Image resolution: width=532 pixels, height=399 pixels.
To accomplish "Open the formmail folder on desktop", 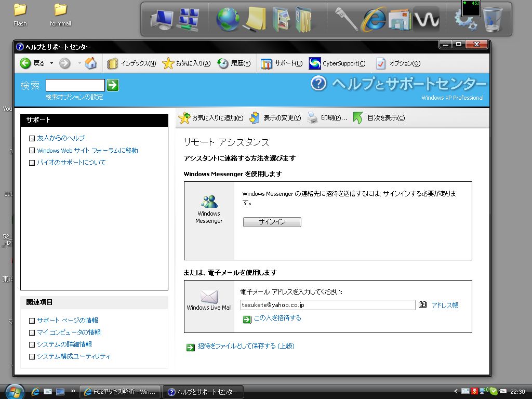I will 60,15.
